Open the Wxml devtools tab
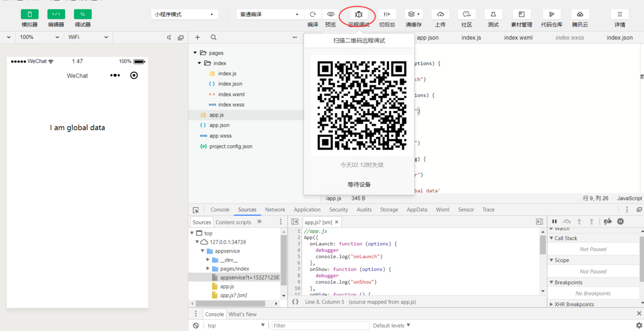Image resolution: width=644 pixels, height=331 pixels. coord(442,210)
